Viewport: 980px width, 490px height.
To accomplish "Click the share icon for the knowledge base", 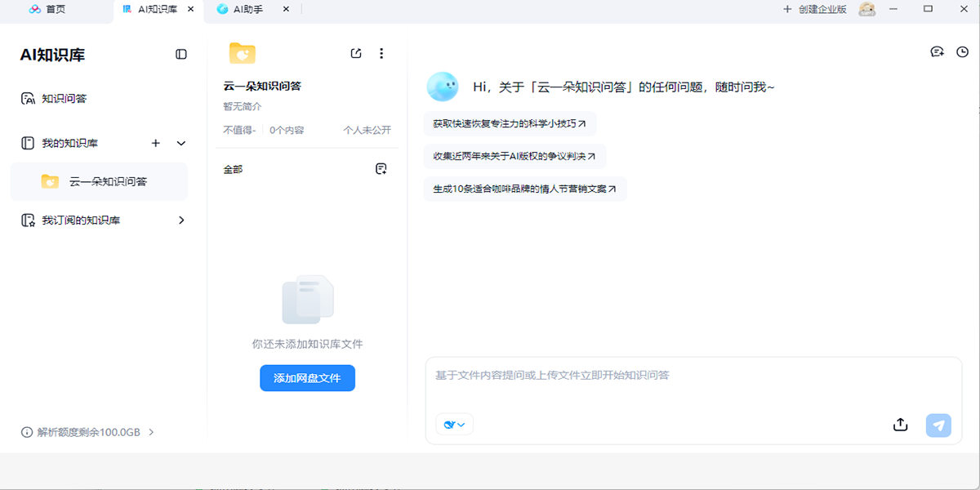I will [x=356, y=54].
